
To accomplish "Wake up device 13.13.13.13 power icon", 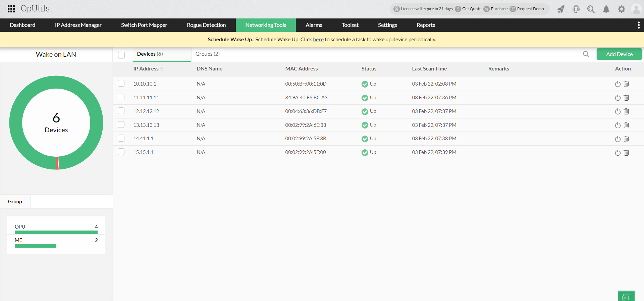I will [x=618, y=125].
